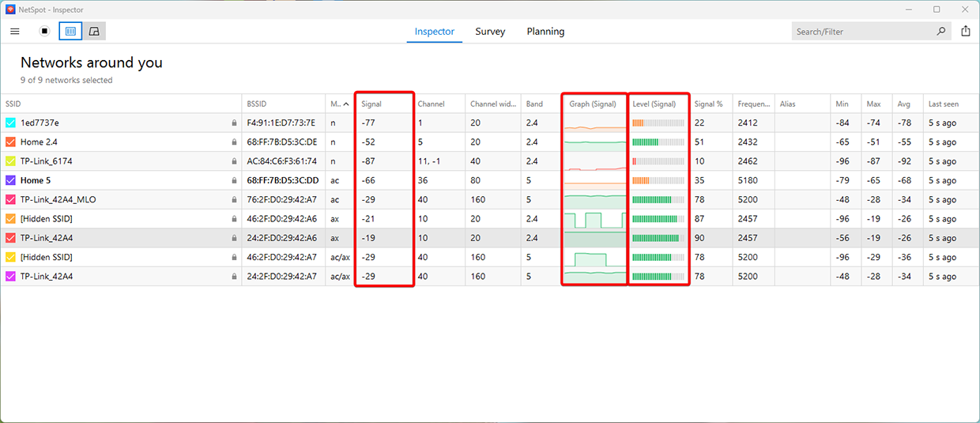Open the Planning tab
The image size is (980, 423).
tap(545, 32)
